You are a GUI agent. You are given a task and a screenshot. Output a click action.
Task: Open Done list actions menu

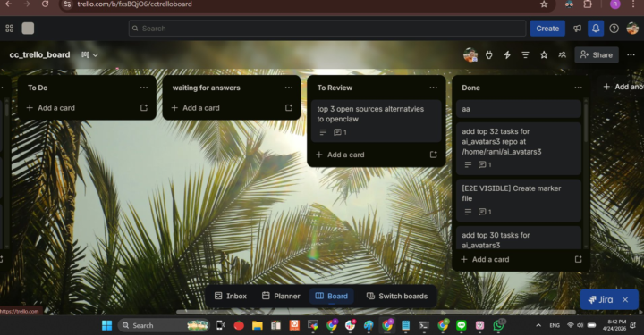[x=578, y=88]
